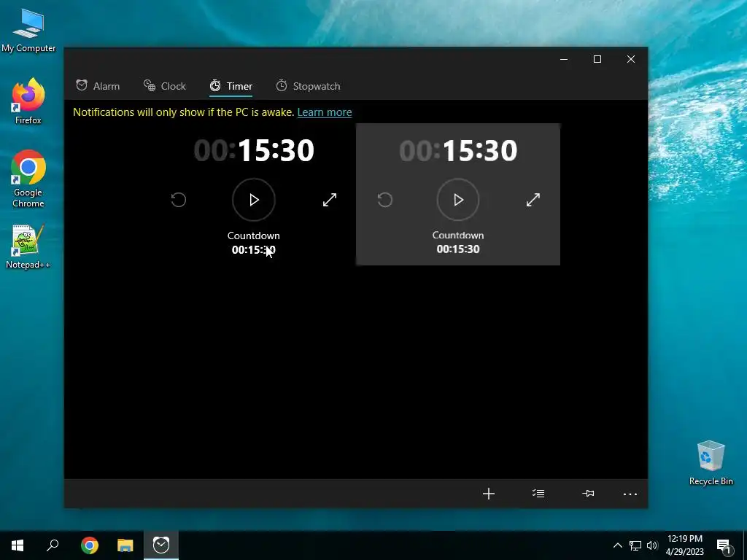Open the more options ellipsis menu
Image resolution: width=747 pixels, height=560 pixels.
pyautogui.click(x=630, y=494)
